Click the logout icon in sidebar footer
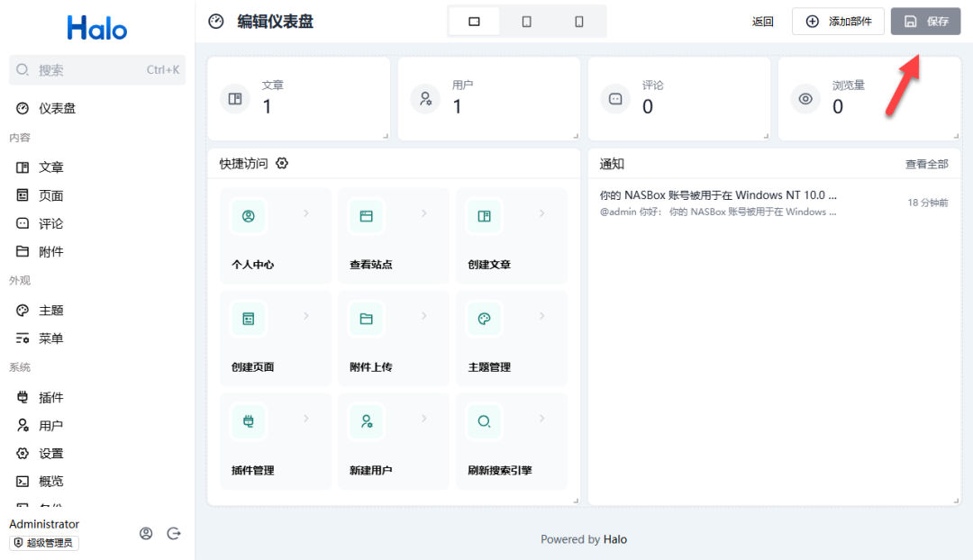This screenshot has width=973, height=560. [x=174, y=533]
